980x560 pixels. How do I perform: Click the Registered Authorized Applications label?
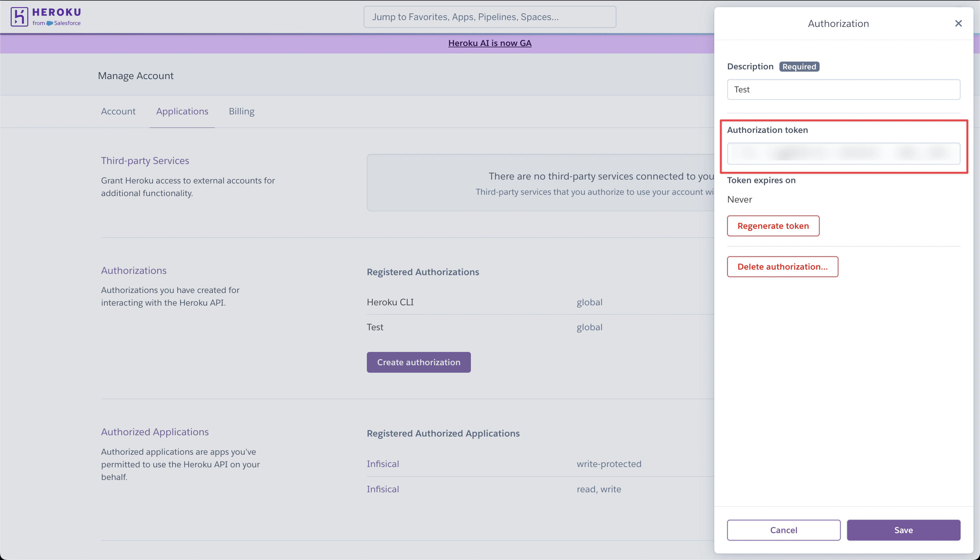pos(443,434)
